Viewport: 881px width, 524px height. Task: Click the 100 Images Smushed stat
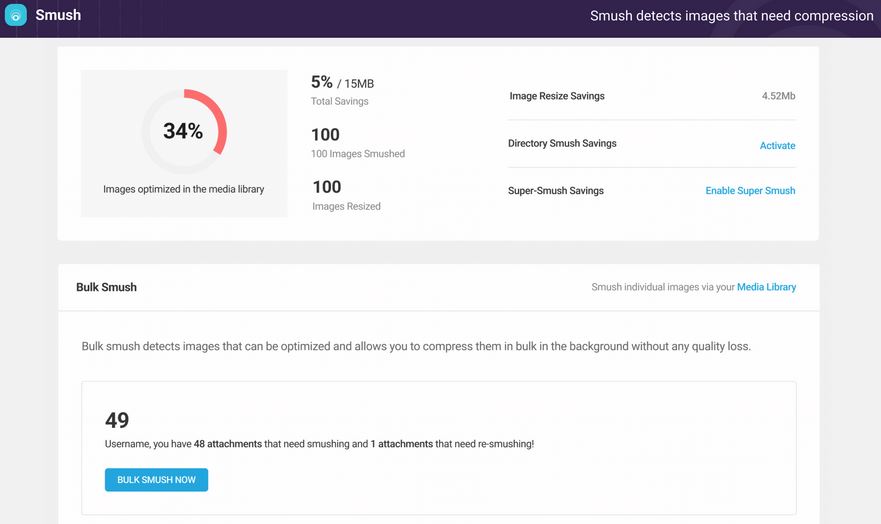pyautogui.click(x=358, y=143)
